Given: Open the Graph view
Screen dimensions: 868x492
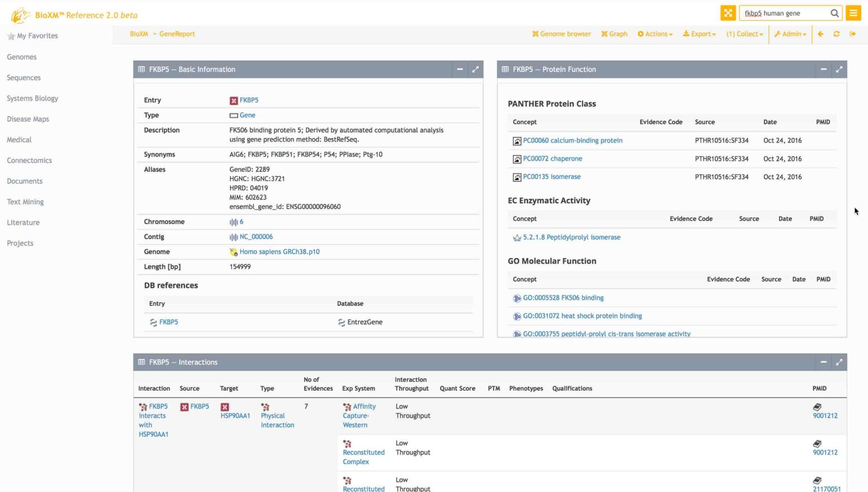Looking at the screenshot, I should click(x=614, y=34).
